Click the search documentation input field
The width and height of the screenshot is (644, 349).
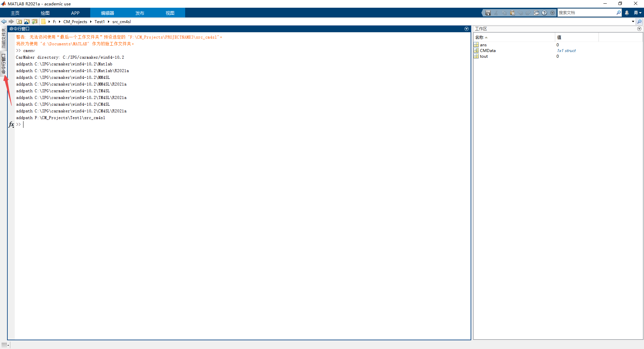[x=586, y=12]
